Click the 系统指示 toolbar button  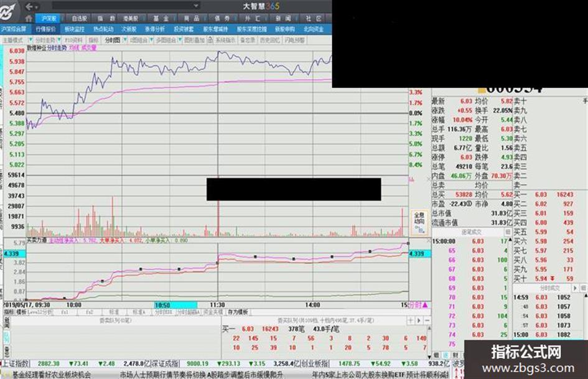click(x=225, y=40)
